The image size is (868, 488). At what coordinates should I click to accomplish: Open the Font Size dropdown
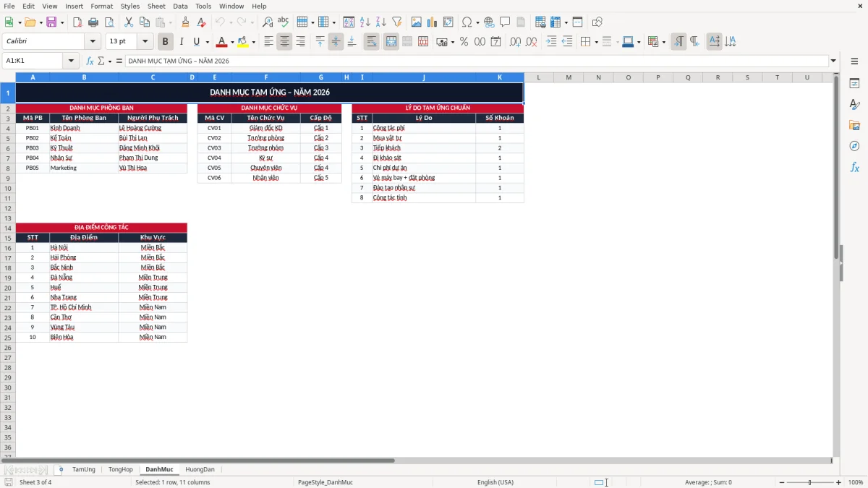(x=145, y=42)
